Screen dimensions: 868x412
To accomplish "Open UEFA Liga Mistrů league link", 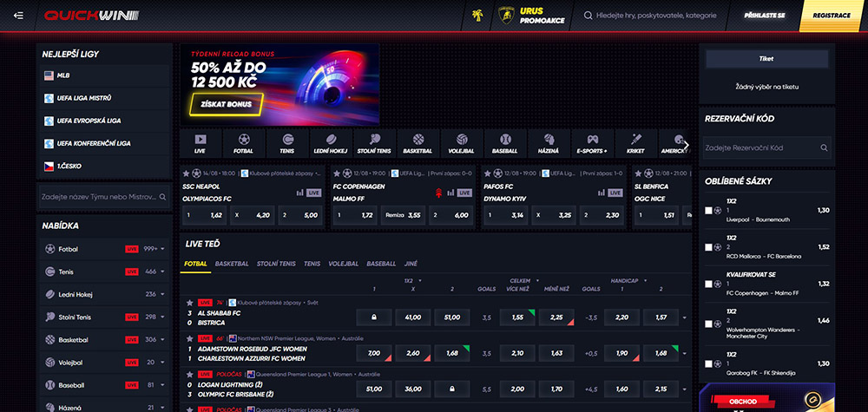I will (104, 98).
